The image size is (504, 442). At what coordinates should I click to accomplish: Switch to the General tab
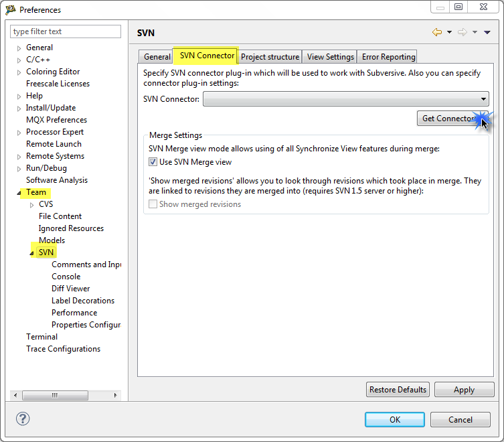coord(157,57)
